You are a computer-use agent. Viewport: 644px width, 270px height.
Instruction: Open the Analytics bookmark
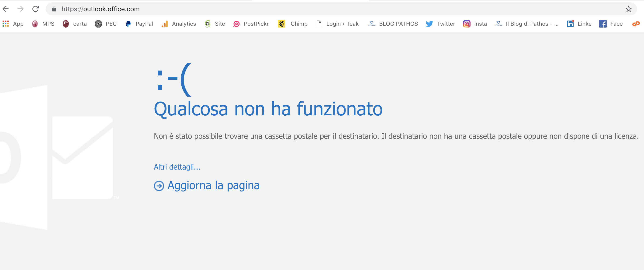click(179, 24)
